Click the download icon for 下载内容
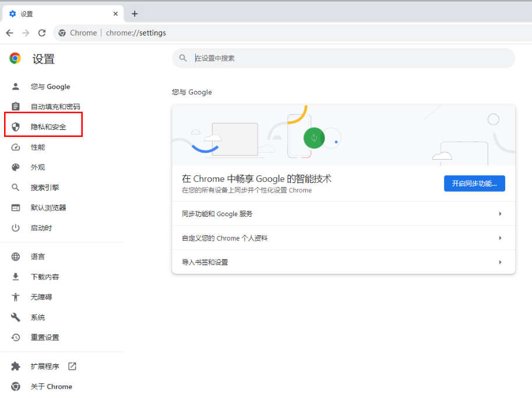Screen dimensions: 532x398 (16, 277)
